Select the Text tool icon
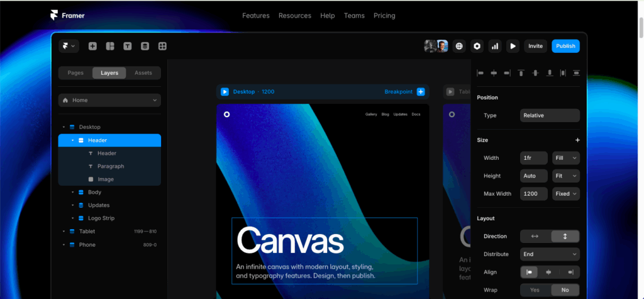The height and width of the screenshot is (299, 644). (128, 46)
